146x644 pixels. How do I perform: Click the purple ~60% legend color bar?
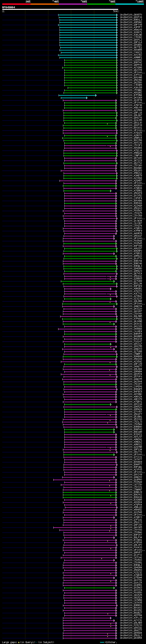(73, 4)
